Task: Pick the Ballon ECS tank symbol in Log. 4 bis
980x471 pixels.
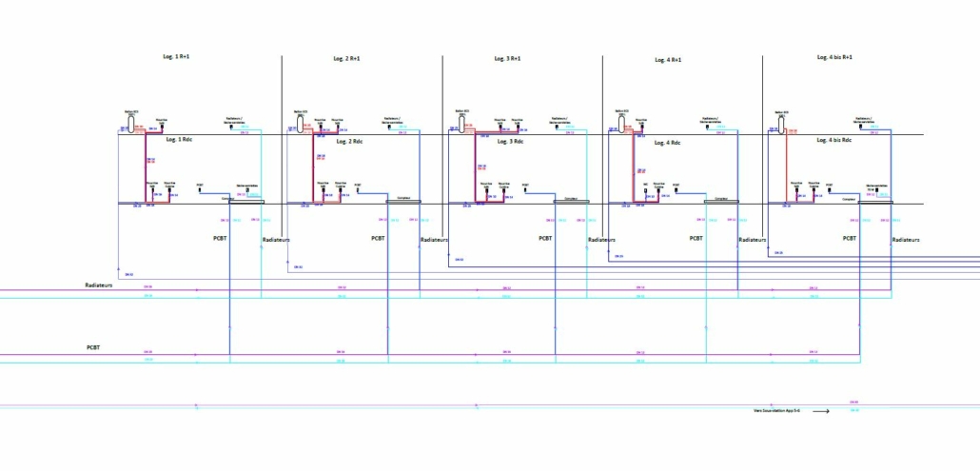Action: coord(781,126)
